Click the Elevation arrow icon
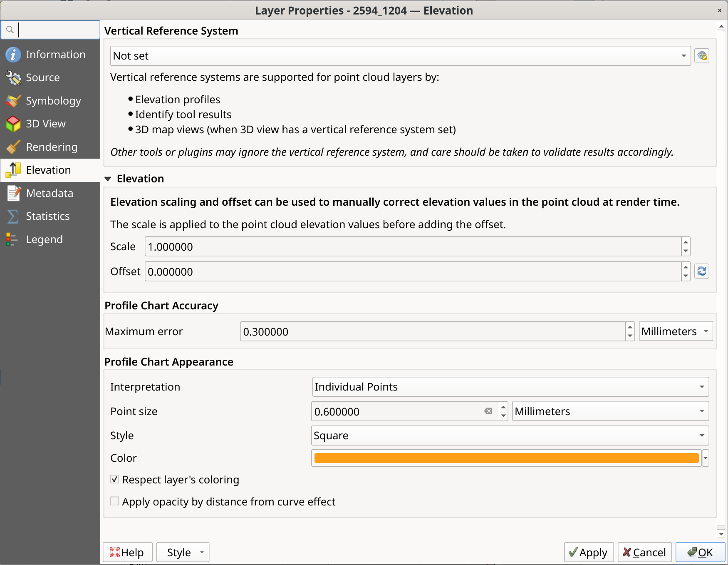This screenshot has height=565, width=728. 13,170
